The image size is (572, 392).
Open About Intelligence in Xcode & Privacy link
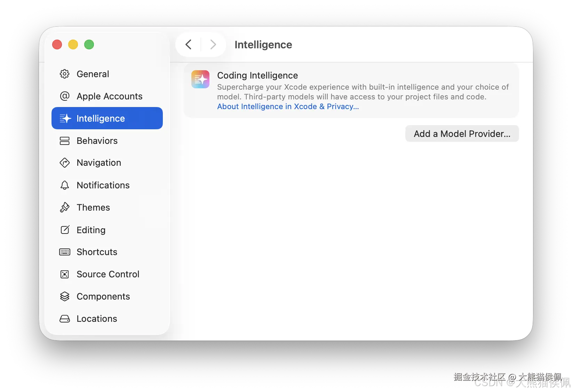coord(288,107)
